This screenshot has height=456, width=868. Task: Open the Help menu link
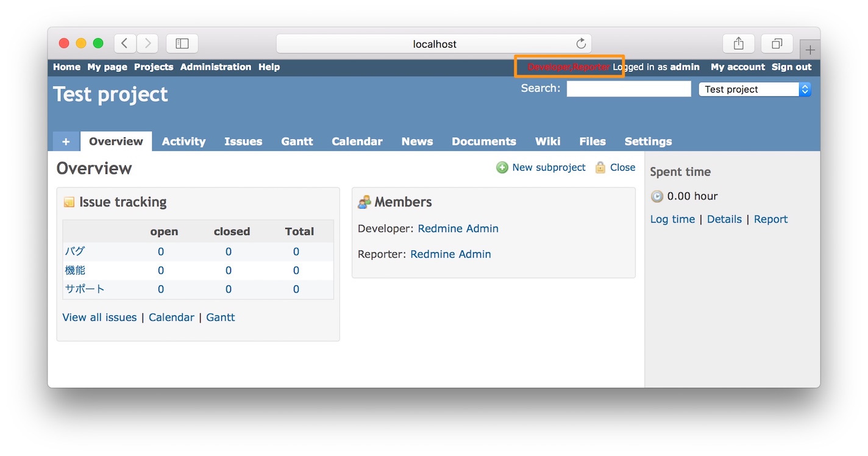pyautogui.click(x=269, y=67)
